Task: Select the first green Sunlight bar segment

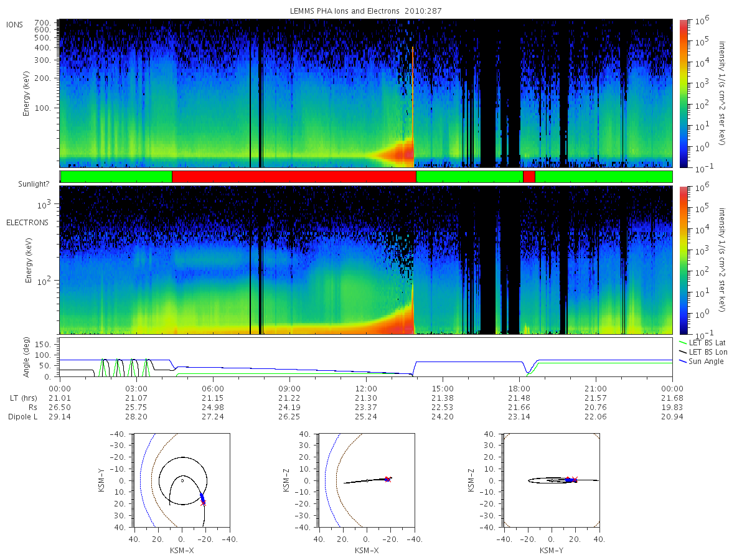Action: 116,177
